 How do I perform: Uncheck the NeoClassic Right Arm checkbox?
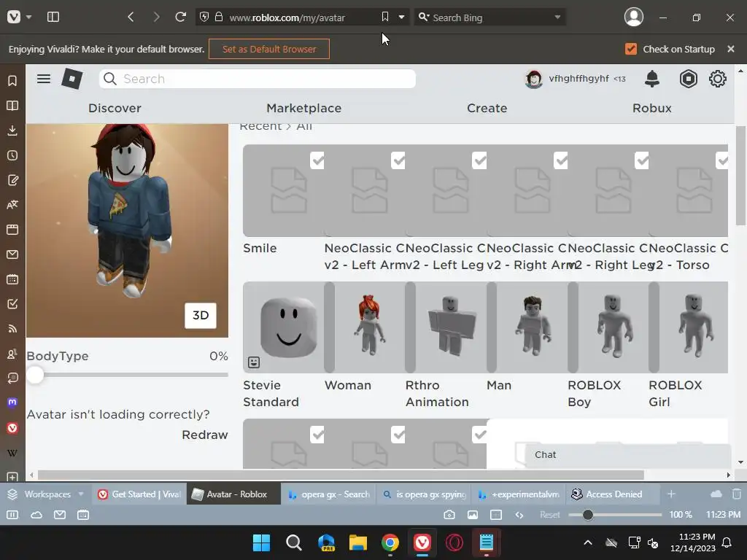coord(561,160)
